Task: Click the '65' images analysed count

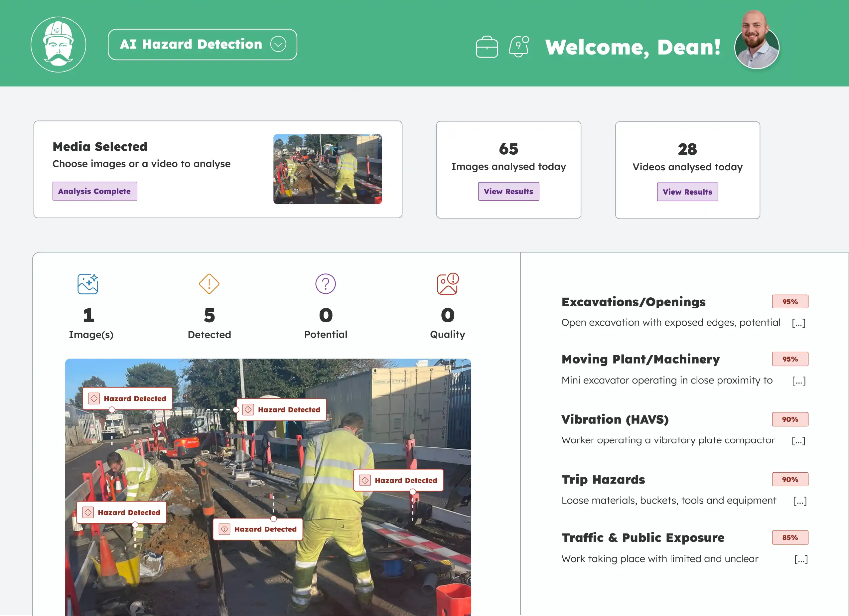Action: click(x=508, y=149)
